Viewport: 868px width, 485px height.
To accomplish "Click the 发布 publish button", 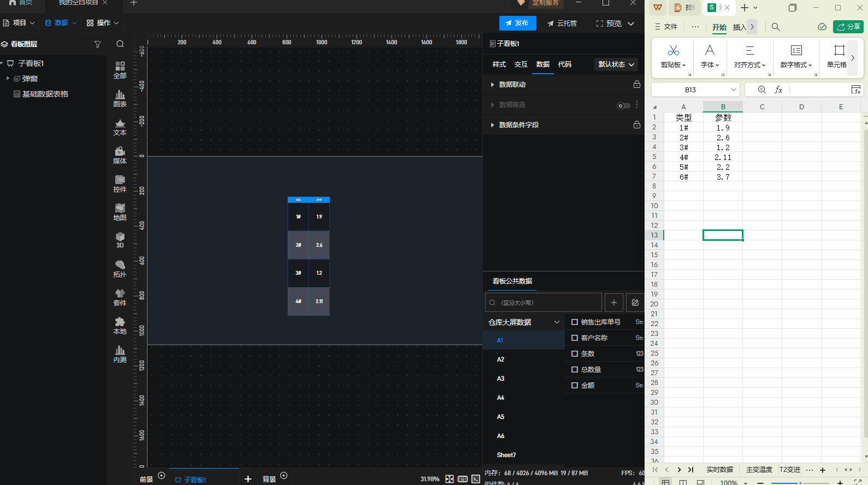I will (x=517, y=23).
